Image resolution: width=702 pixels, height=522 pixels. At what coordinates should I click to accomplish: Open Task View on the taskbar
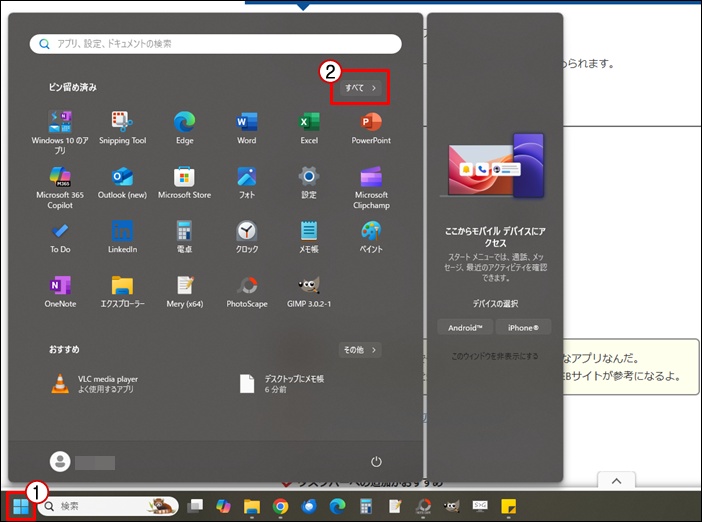(x=195, y=506)
